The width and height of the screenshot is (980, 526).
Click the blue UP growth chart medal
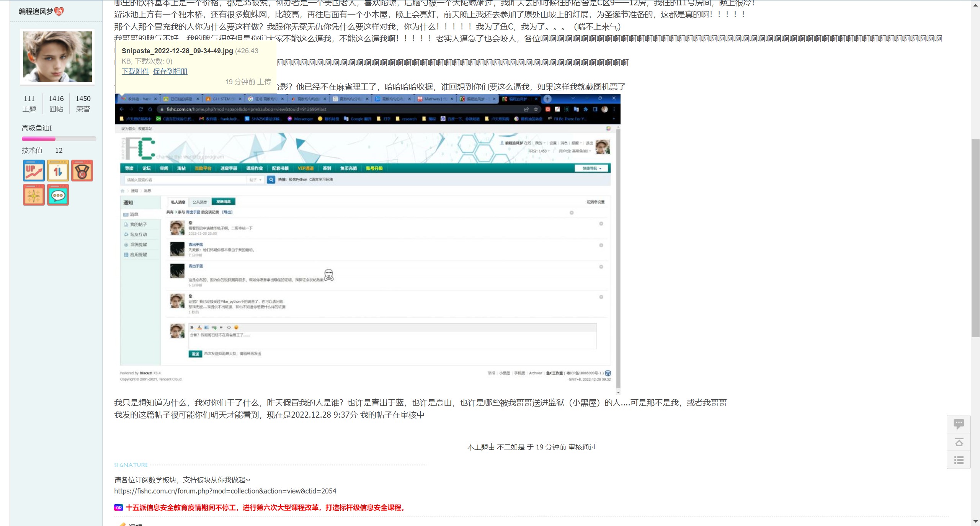coord(34,171)
